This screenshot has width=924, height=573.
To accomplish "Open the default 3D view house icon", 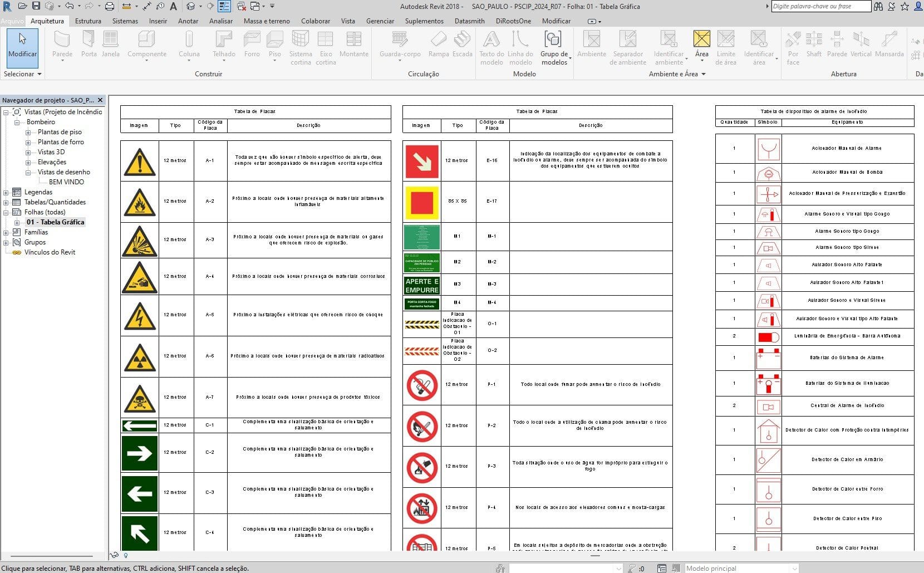I will click(191, 6).
